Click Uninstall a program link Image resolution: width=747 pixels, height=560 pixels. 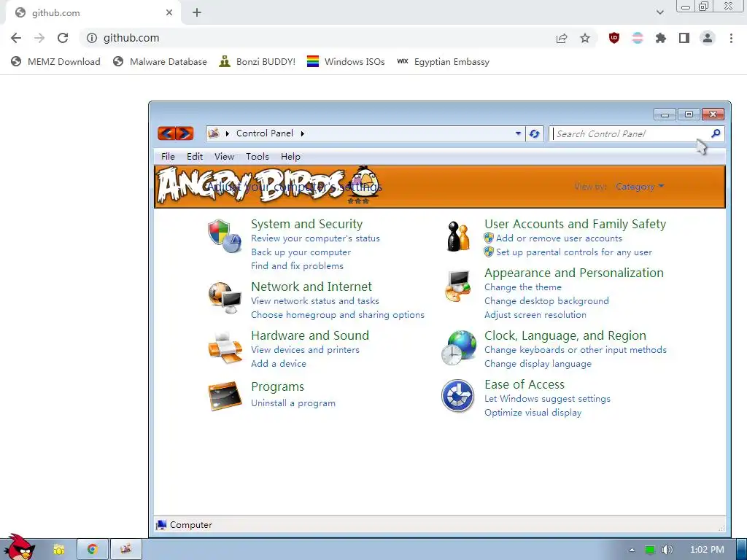pos(293,403)
